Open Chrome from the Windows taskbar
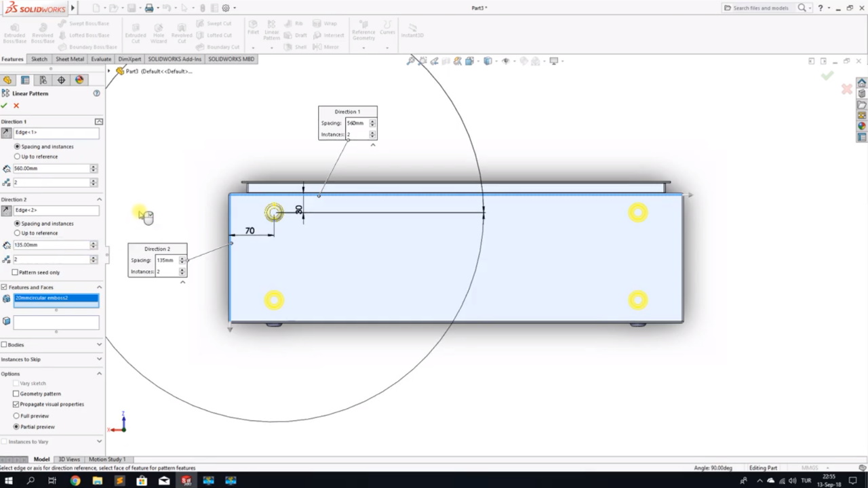The width and height of the screenshot is (868, 488). point(75,481)
